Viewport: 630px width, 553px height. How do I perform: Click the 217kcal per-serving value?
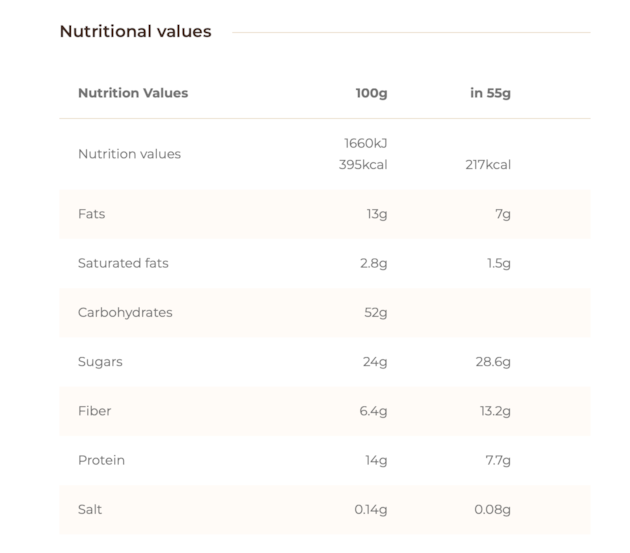[488, 164]
